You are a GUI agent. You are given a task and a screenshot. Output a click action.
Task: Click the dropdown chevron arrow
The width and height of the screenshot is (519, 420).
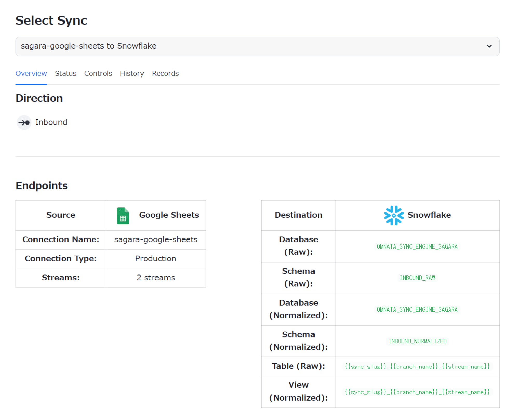[x=489, y=46]
